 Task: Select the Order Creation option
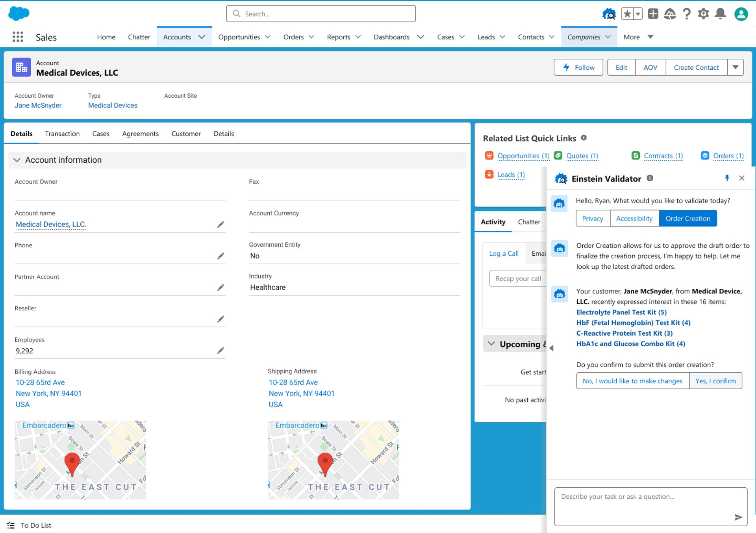(687, 219)
